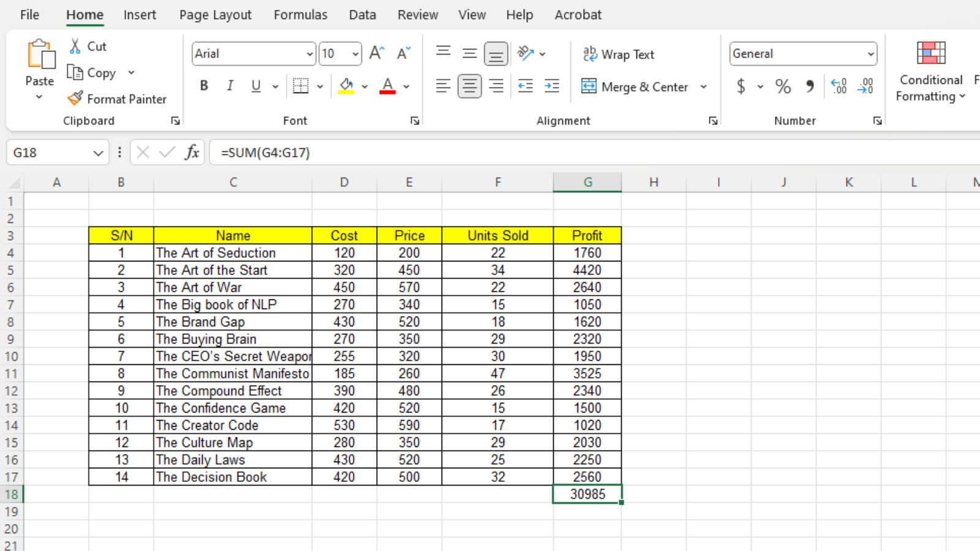Select total cell showing 30985
This screenshot has width=980, height=551.
coord(587,494)
